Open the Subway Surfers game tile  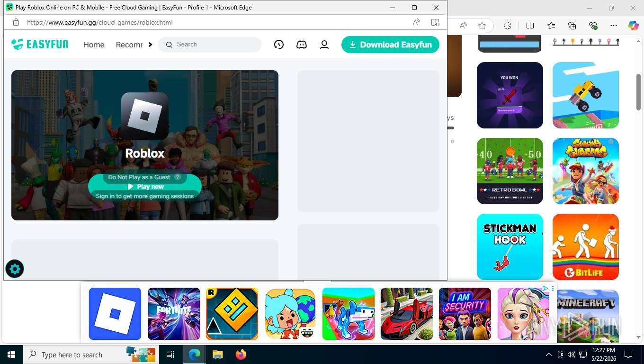[x=586, y=171]
